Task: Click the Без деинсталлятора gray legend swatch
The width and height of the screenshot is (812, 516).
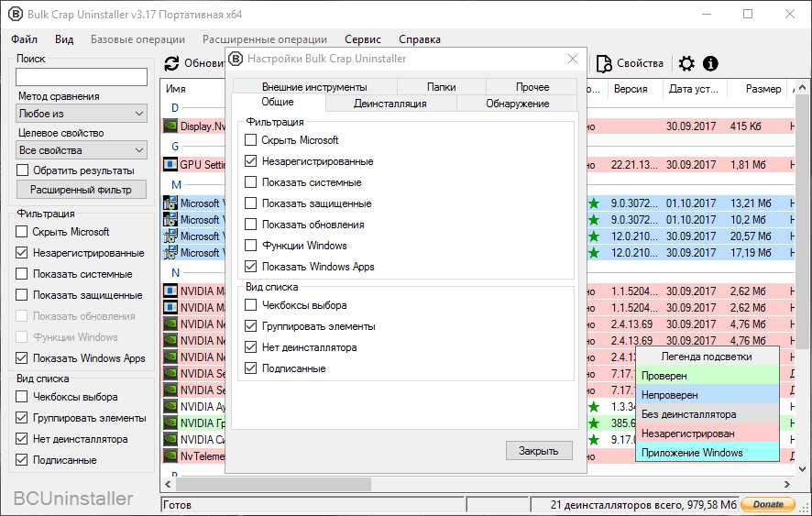Action: pos(707,414)
